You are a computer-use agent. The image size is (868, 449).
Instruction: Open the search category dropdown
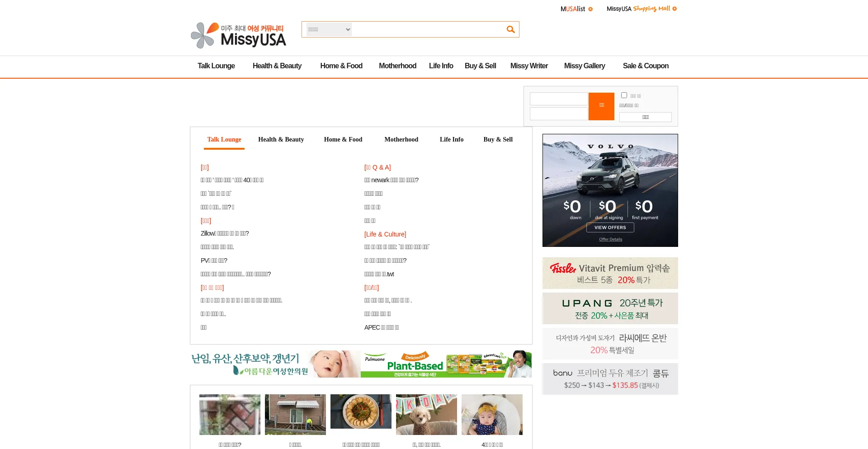coord(329,29)
